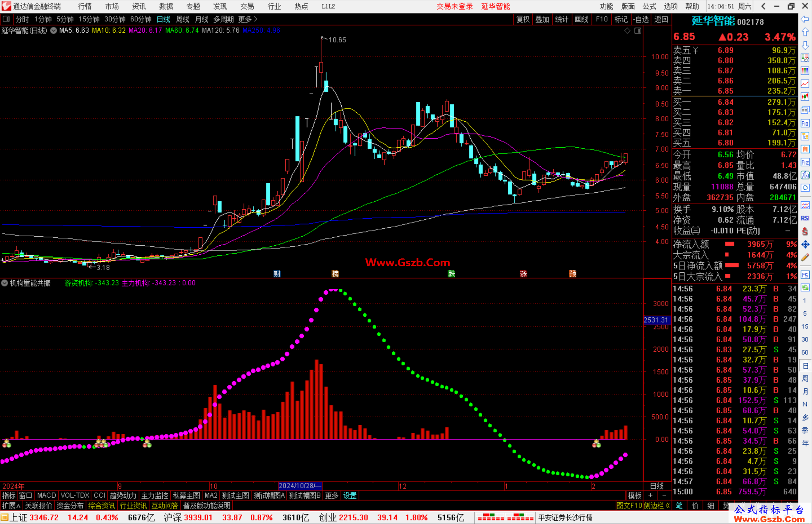Screen dimensions: 812x524
Task: Click the 交易未登录 login link
Action: click(x=454, y=6)
